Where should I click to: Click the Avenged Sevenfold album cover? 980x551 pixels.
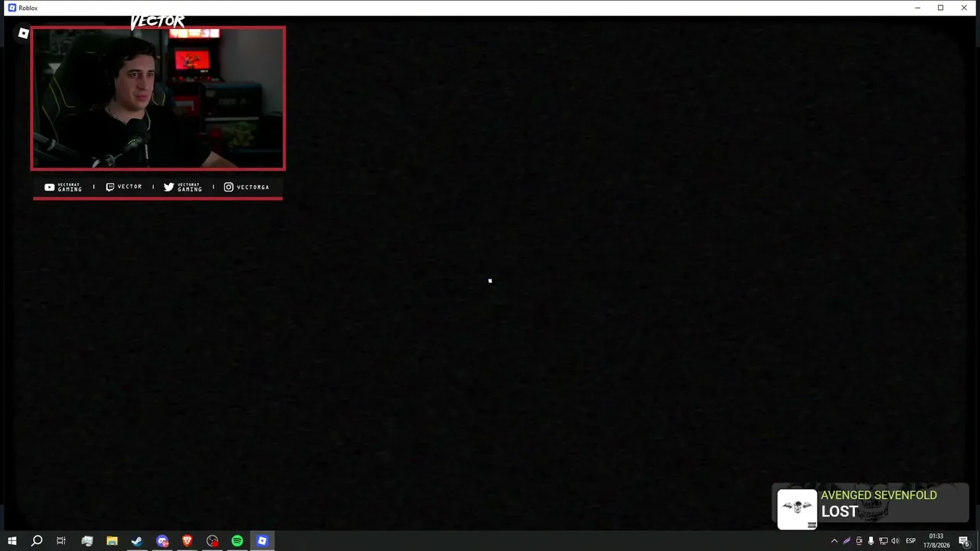[797, 508]
